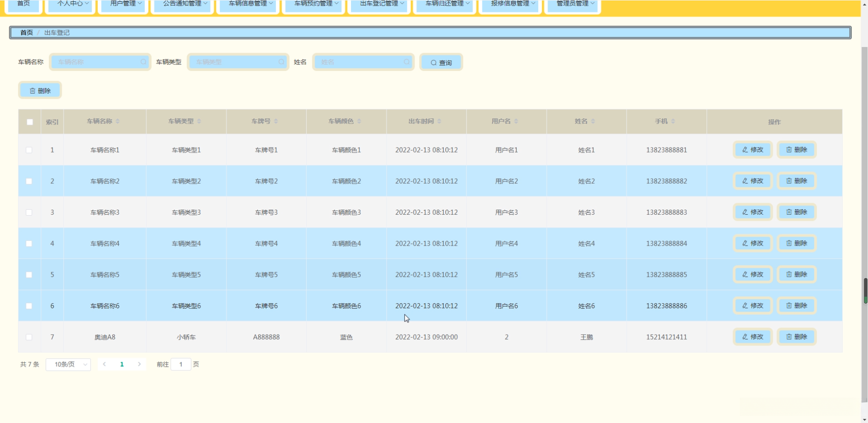Click 修改 button for 奥迪A8 row
This screenshot has height=423, width=868.
tap(753, 337)
